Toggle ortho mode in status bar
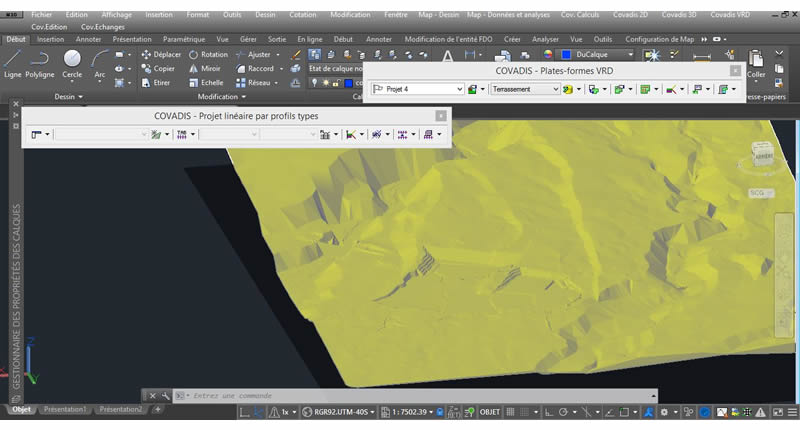Viewport: 800px width, 430px height. tap(549, 412)
